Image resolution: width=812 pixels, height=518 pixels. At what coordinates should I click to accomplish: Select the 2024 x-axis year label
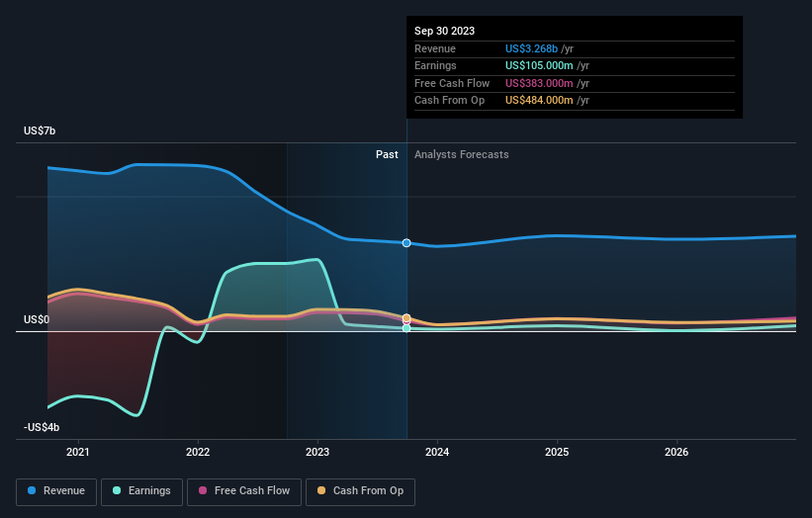[437, 453]
